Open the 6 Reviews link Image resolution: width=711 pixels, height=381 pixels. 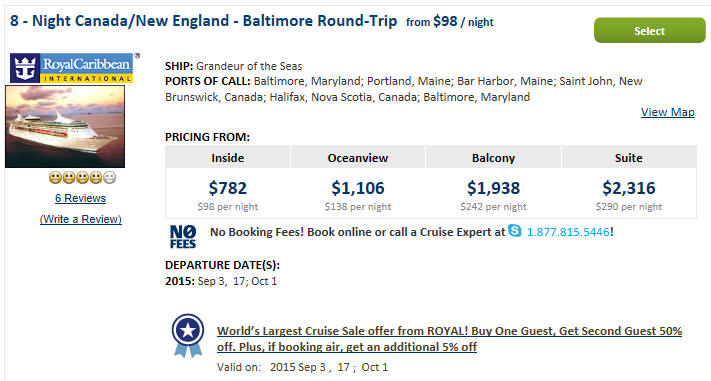pyautogui.click(x=80, y=198)
